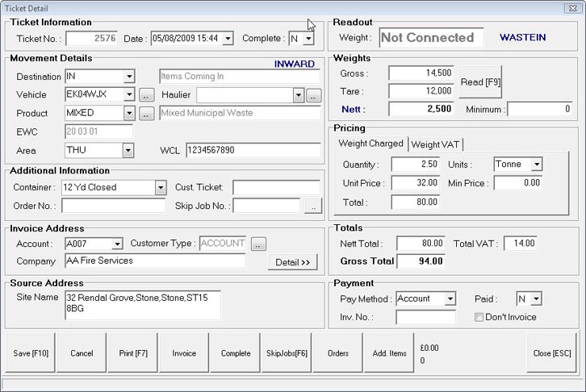Click the Add. Items button
The height and width of the screenshot is (392, 586).
pos(390,353)
